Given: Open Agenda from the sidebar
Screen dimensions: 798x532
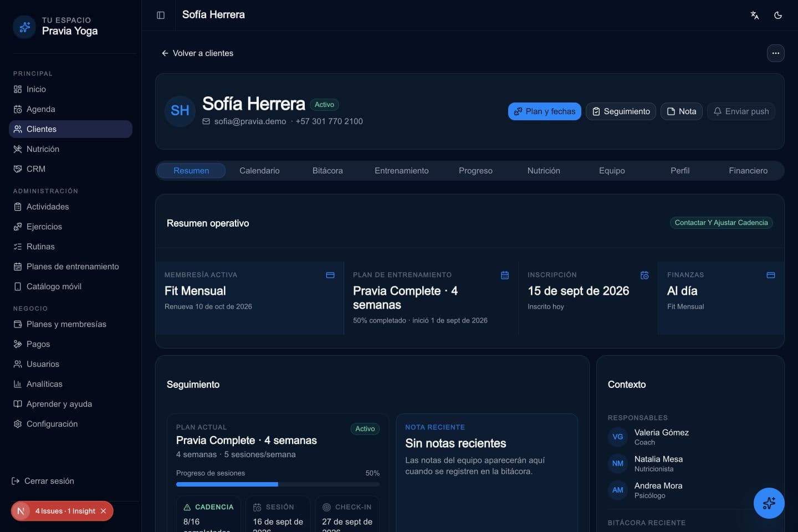Looking at the screenshot, I should [x=70, y=109].
